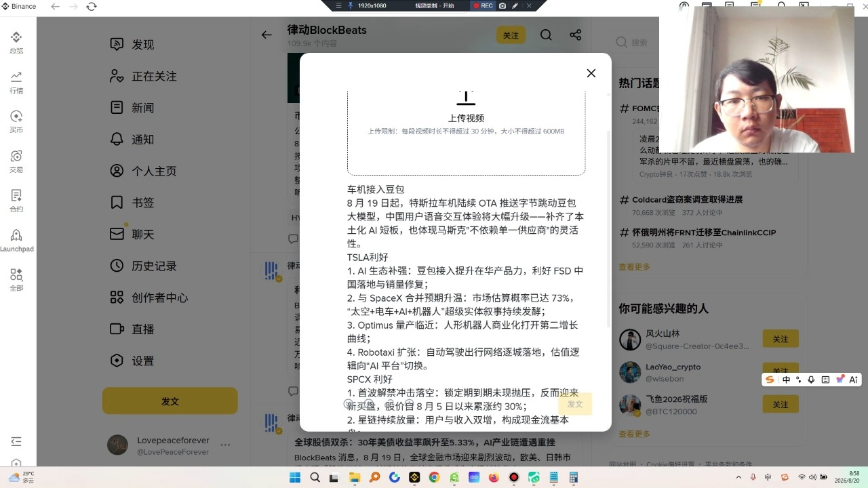
Task: Close the screen recorder toolbar
Action: pos(529,5)
